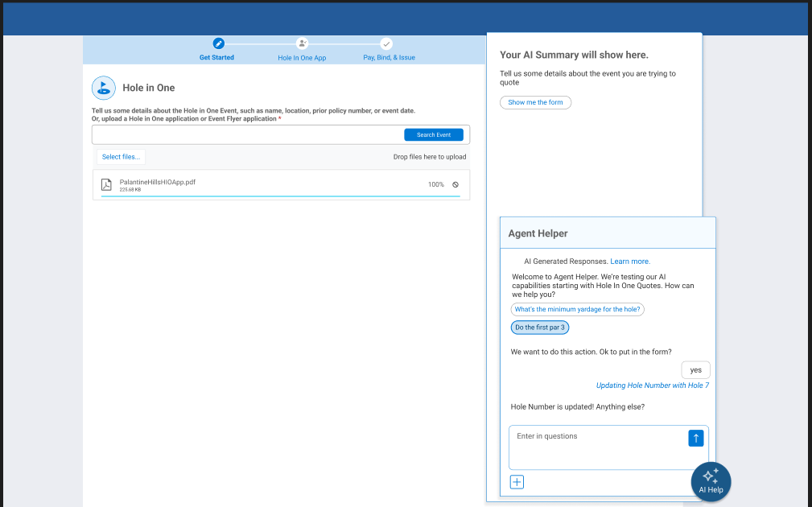The image size is (812, 507).
Task: Click the 100% upload progress indicator
Action: click(x=435, y=184)
